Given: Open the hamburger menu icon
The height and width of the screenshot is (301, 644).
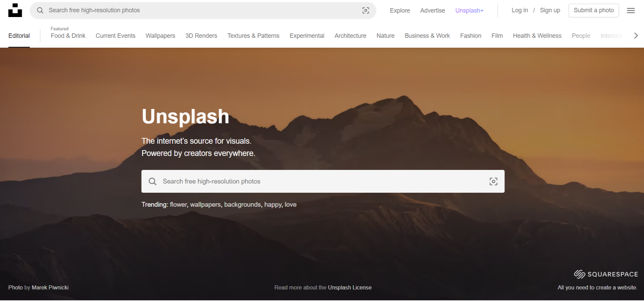Looking at the screenshot, I should 631,11.
